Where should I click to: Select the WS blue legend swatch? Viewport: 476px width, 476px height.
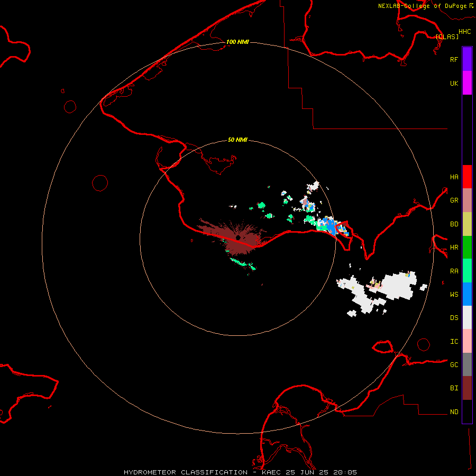coord(467,294)
